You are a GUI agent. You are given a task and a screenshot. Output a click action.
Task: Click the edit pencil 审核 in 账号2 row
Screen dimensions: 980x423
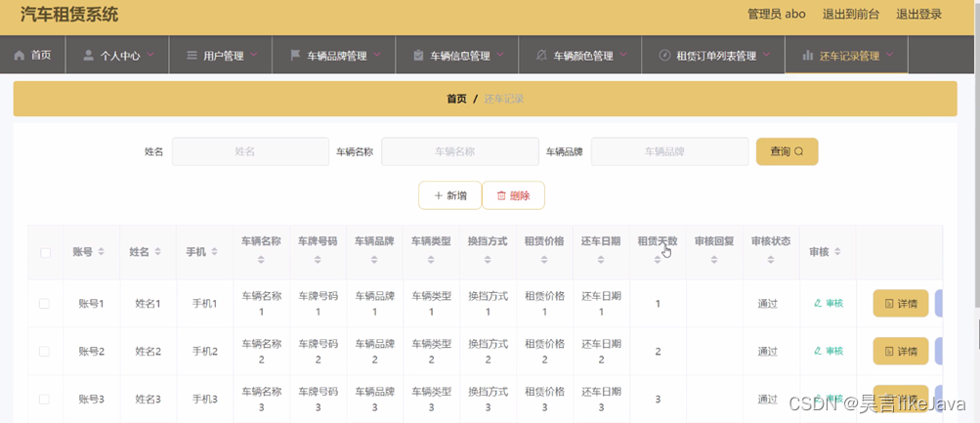829,351
